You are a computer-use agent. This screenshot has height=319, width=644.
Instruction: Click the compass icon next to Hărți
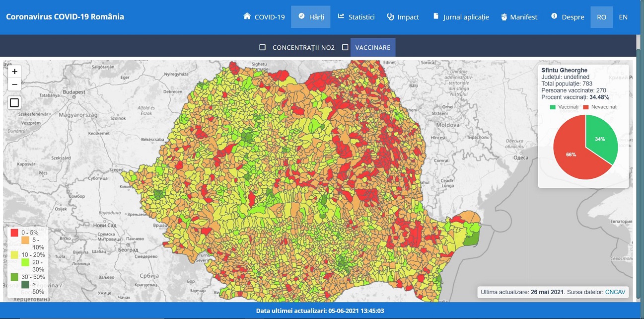[x=301, y=16]
